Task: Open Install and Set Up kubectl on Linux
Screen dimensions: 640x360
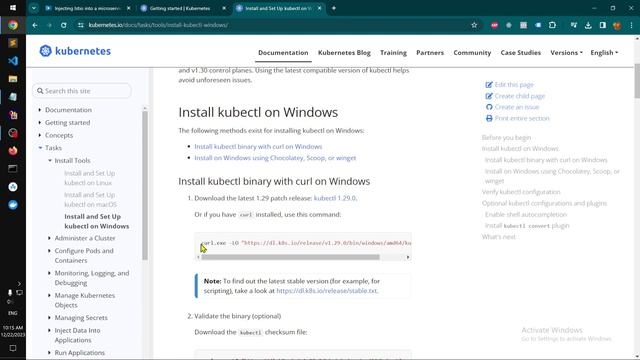Action: (x=89, y=178)
